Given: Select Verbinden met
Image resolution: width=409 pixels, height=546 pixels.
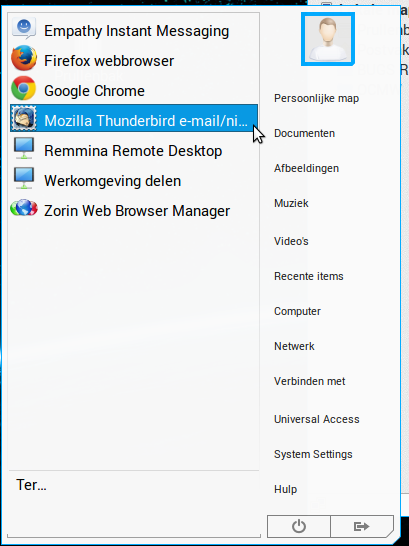Looking at the screenshot, I should point(309,381).
